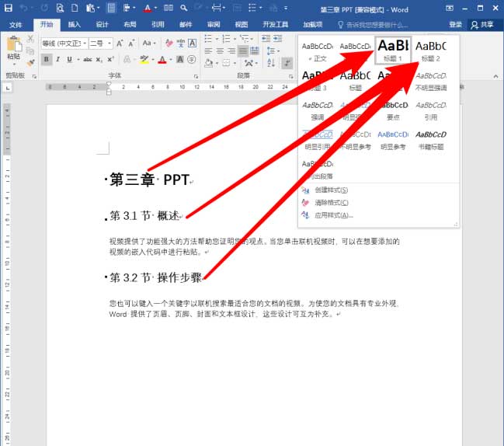Click the phonetic guide (wén) icon
This screenshot has height=446, width=504.
pyautogui.click(x=181, y=43)
